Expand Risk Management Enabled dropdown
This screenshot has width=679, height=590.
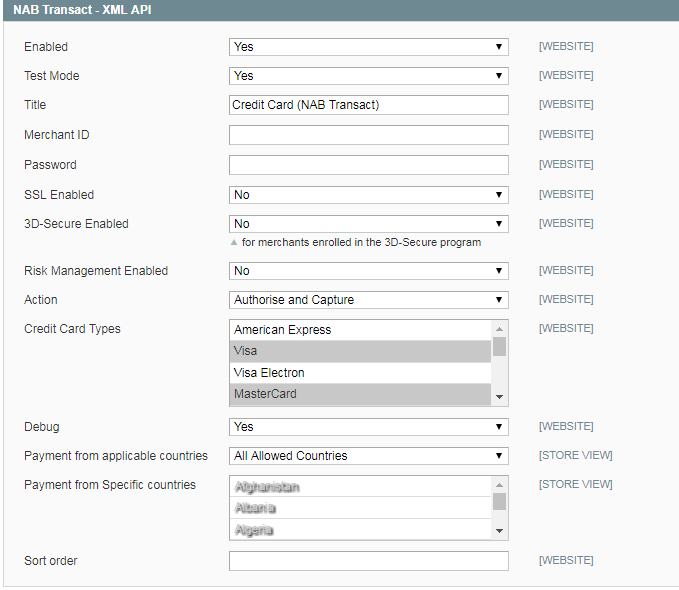pyautogui.click(x=368, y=271)
